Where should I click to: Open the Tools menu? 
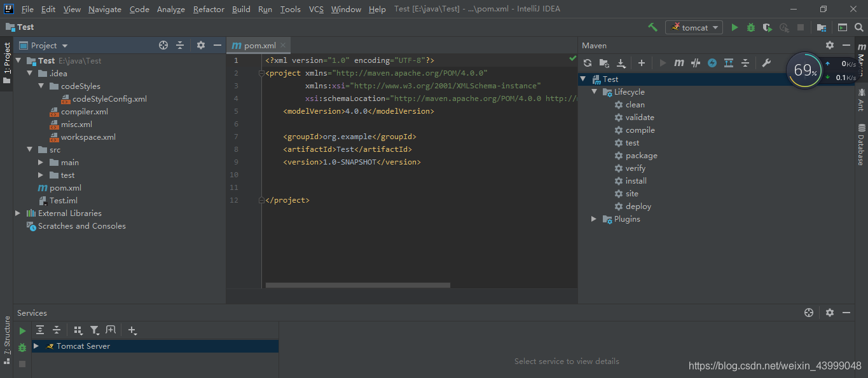point(290,9)
